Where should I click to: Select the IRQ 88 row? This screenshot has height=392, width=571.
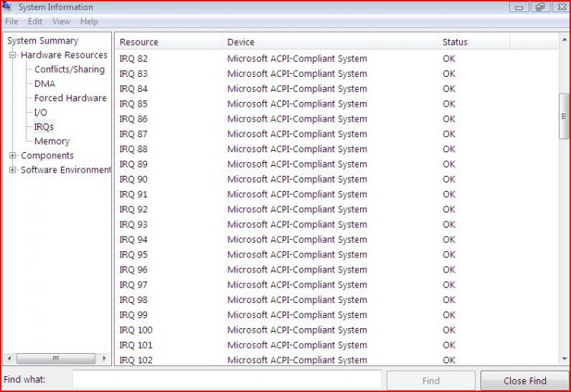(x=336, y=149)
